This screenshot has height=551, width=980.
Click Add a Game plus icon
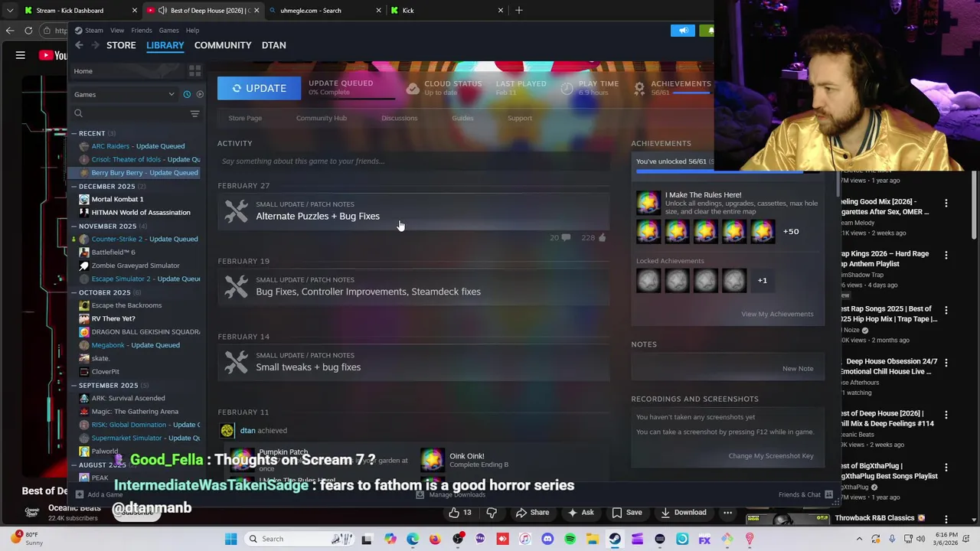tap(80, 494)
